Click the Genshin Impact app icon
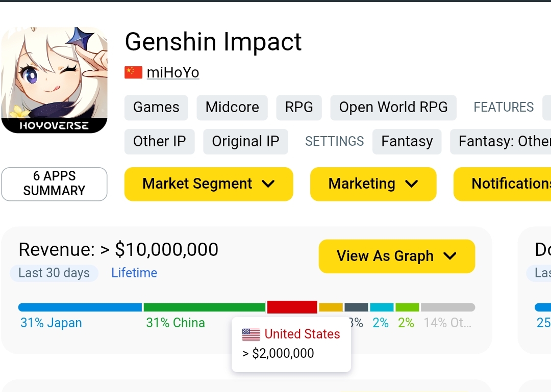 pos(55,80)
